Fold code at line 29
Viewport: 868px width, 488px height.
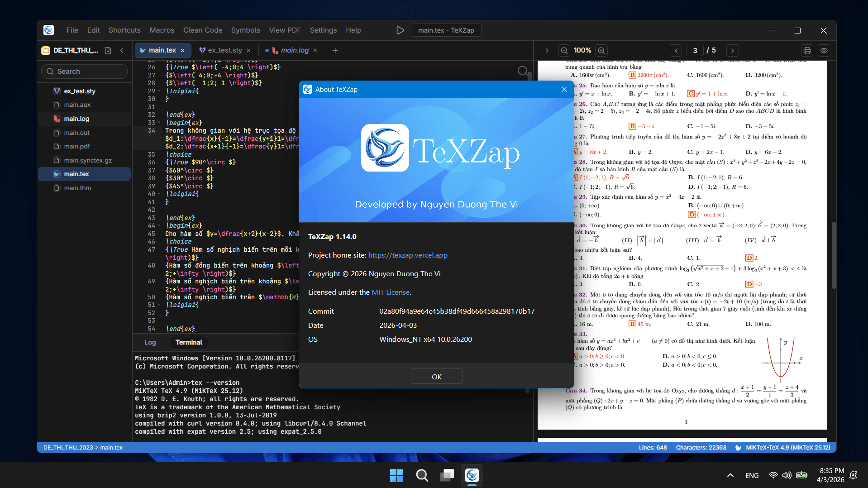click(x=159, y=91)
